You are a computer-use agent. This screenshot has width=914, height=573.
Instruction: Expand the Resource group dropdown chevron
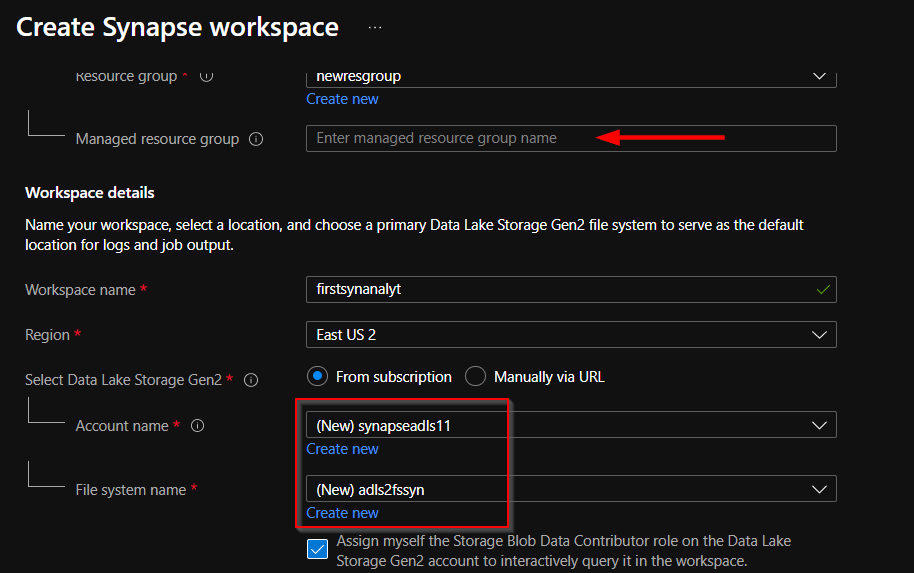click(x=819, y=76)
